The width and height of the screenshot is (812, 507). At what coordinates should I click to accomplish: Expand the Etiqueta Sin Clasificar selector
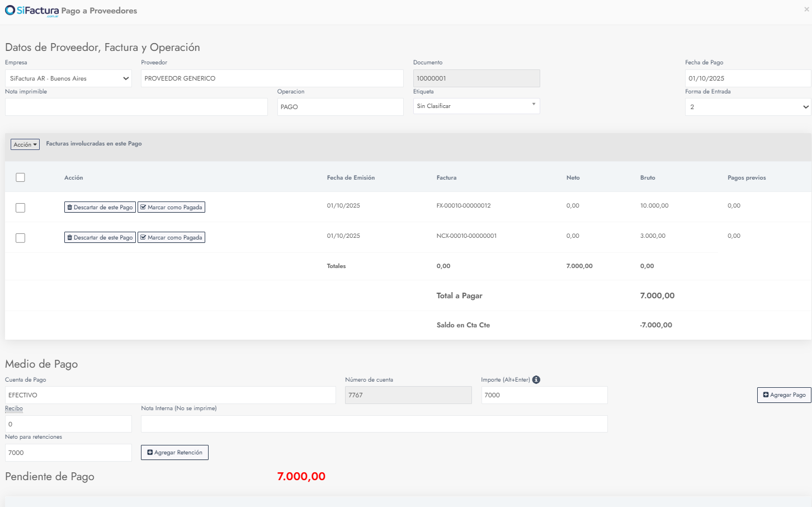pyautogui.click(x=476, y=106)
